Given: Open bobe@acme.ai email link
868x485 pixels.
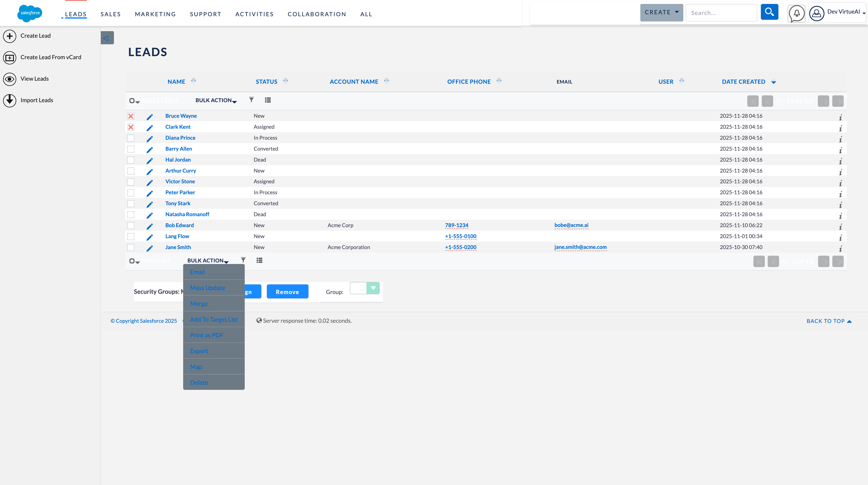Looking at the screenshot, I should tap(571, 225).
